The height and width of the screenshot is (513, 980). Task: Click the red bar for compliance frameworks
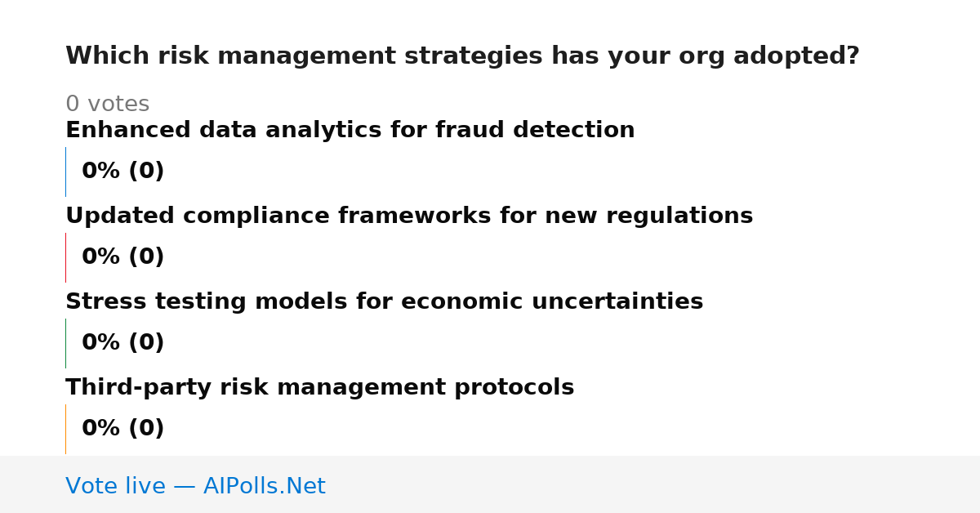point(65,257)
